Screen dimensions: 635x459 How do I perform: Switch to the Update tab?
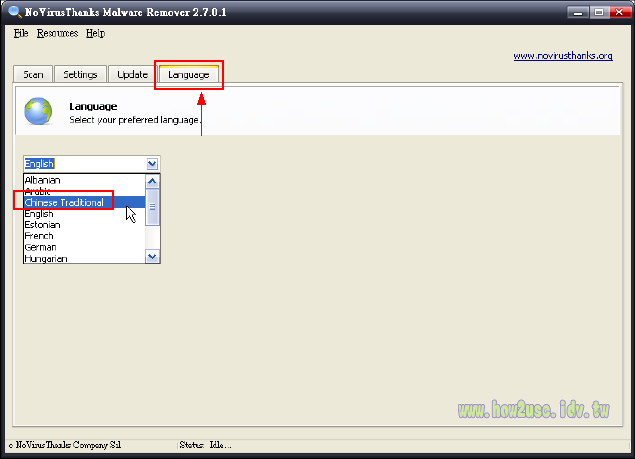132,75
